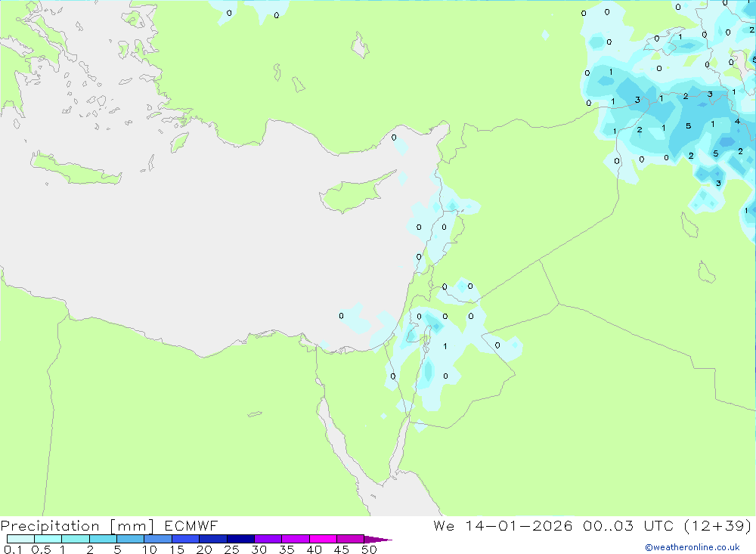Image resolution: width=756 pixels, height=554 pixels.
Task: Pick the 10–15 mm legend color box
Action: 158,539
